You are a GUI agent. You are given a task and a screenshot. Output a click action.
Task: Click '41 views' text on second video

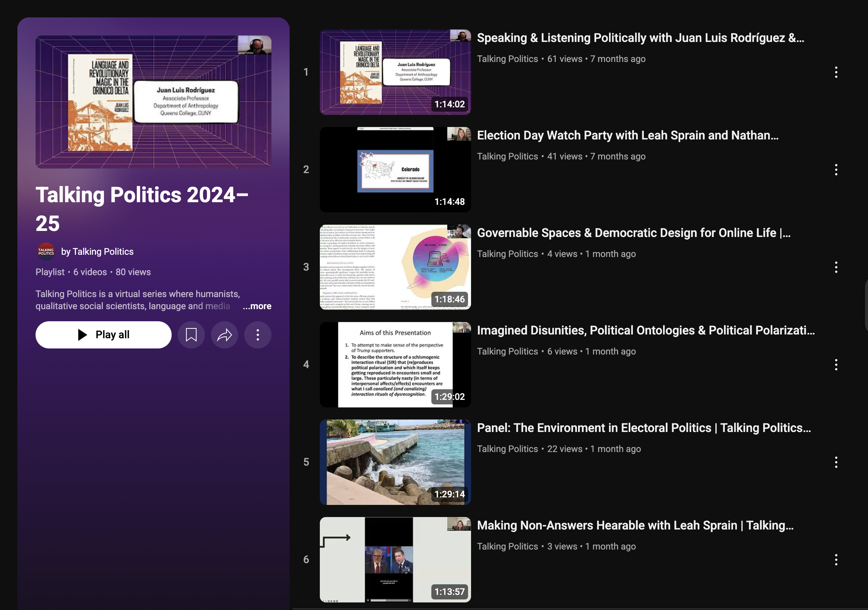tap(565, 156)
